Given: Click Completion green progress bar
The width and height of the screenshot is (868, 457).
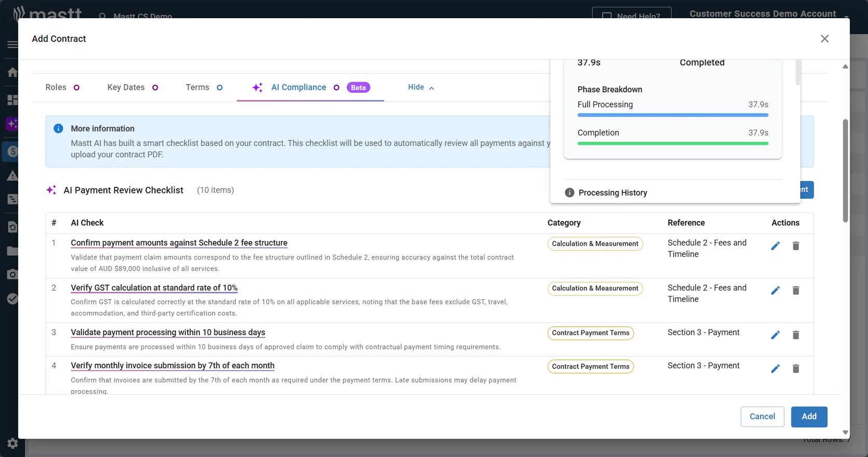Looking at the screenshot, I should pos(673,143).
